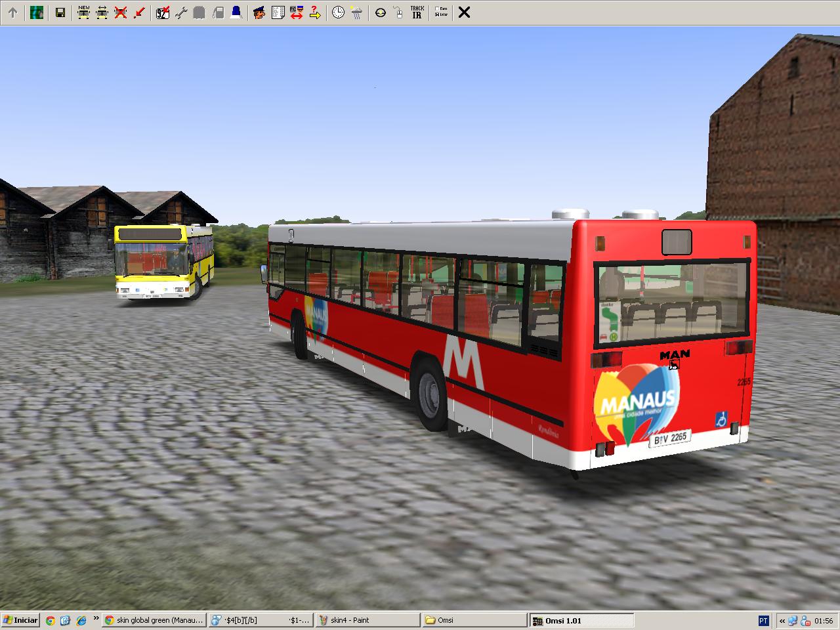Image resolution: width=840 pixels, height=630 pixels.
Task: Launch Chrome from quick launch
Action: pos(51,620)
